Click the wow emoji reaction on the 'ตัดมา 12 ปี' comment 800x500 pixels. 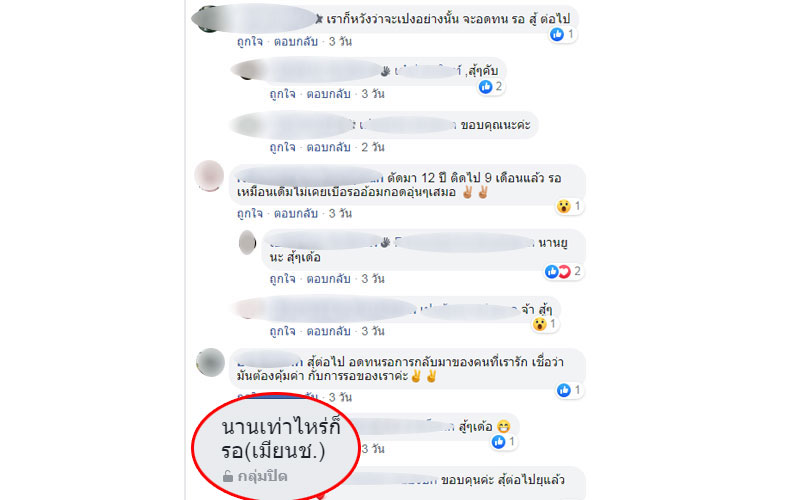(564, 206)
